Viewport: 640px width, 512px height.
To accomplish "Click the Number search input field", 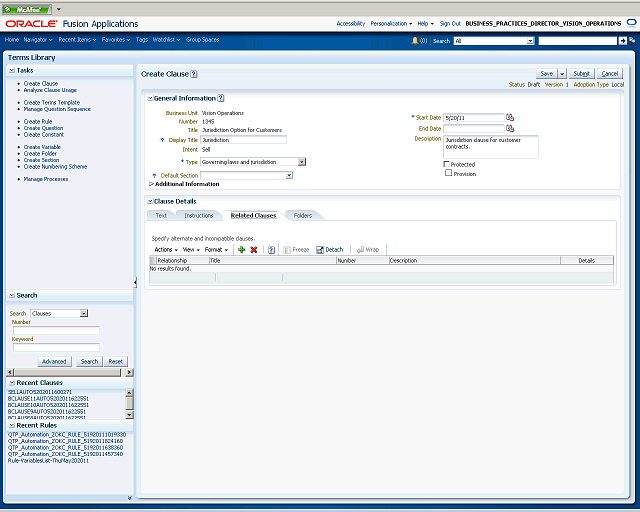I will [x=56, y=330].
